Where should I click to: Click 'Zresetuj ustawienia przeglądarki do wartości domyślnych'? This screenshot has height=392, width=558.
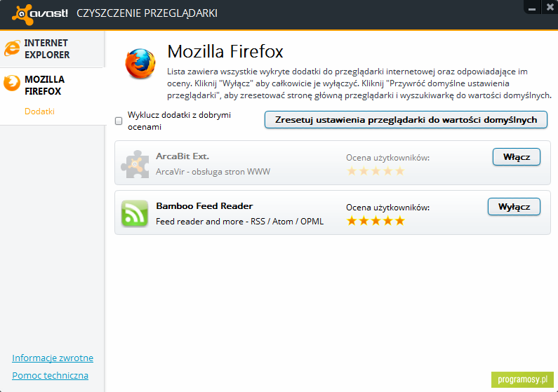(x=406, y=120)
